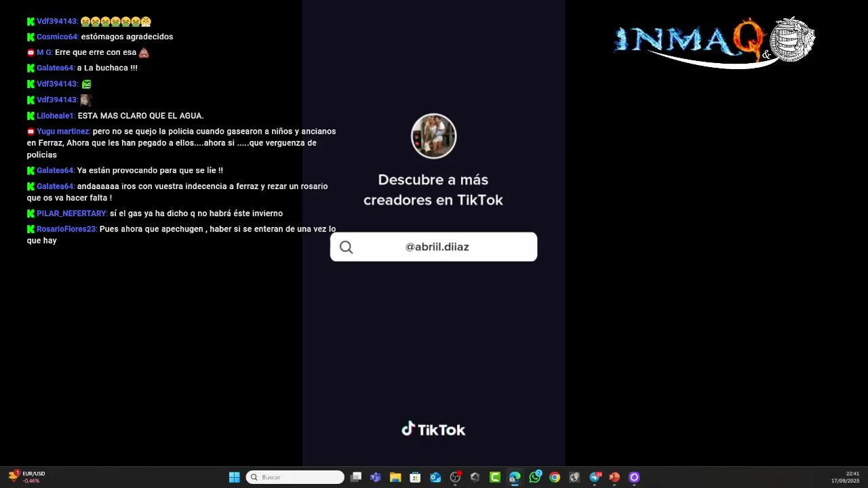Open Microsoft Teams from taskbar

(376, 477)
